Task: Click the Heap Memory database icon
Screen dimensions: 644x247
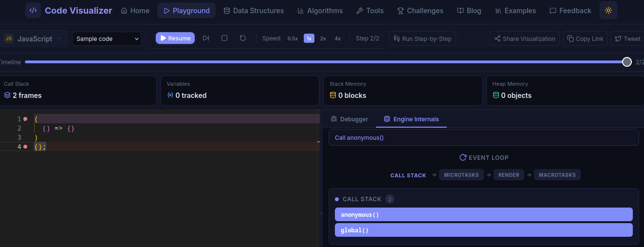Action: (x=496, y=95)
